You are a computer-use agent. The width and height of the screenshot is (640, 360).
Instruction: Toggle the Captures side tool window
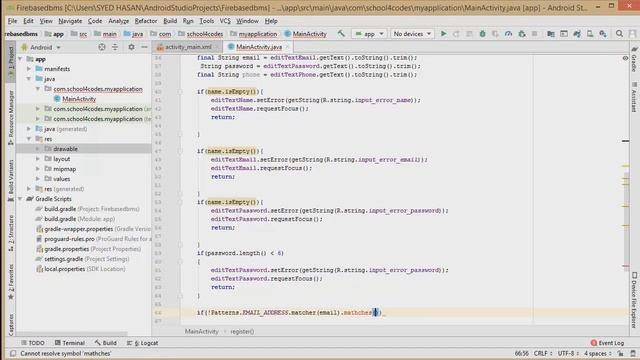point(11,324)
